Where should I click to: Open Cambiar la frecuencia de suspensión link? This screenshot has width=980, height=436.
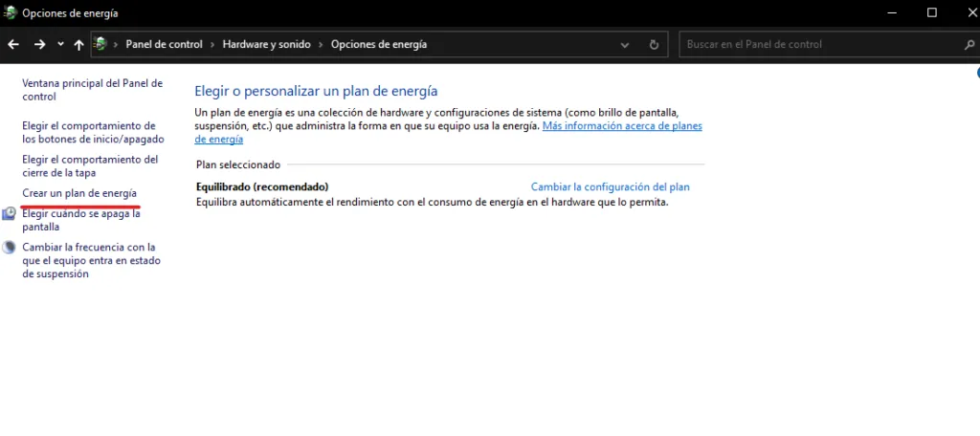pos(91,260)
